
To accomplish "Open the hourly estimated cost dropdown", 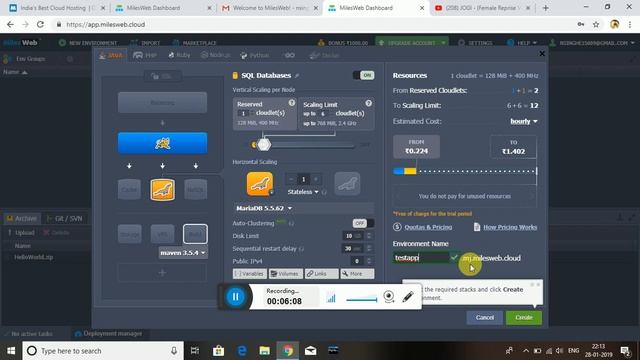I will pyautogui.click(x=524, y=121).
